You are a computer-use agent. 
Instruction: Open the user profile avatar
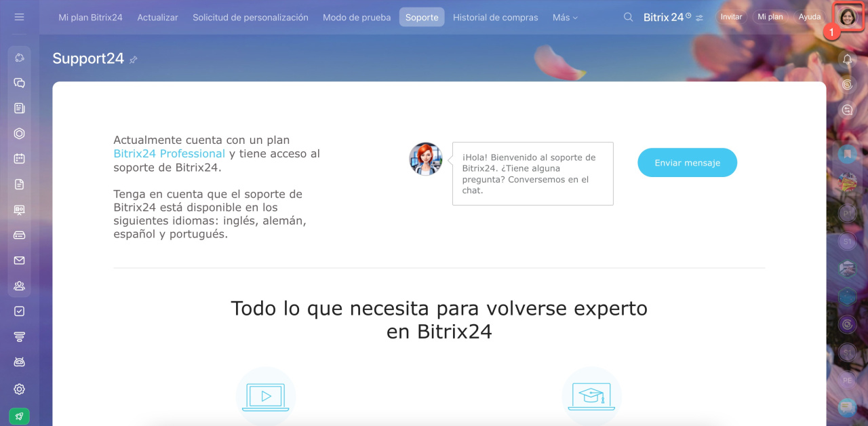tap(847, 17)
